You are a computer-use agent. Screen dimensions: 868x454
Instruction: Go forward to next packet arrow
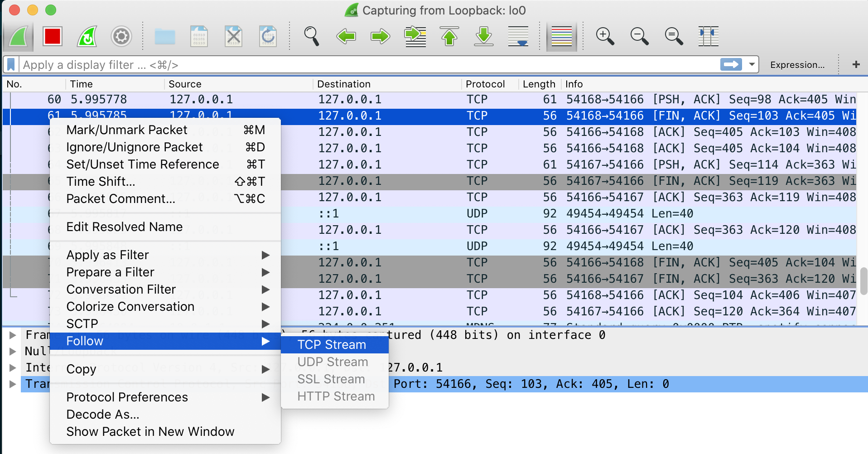pos(381,36)
